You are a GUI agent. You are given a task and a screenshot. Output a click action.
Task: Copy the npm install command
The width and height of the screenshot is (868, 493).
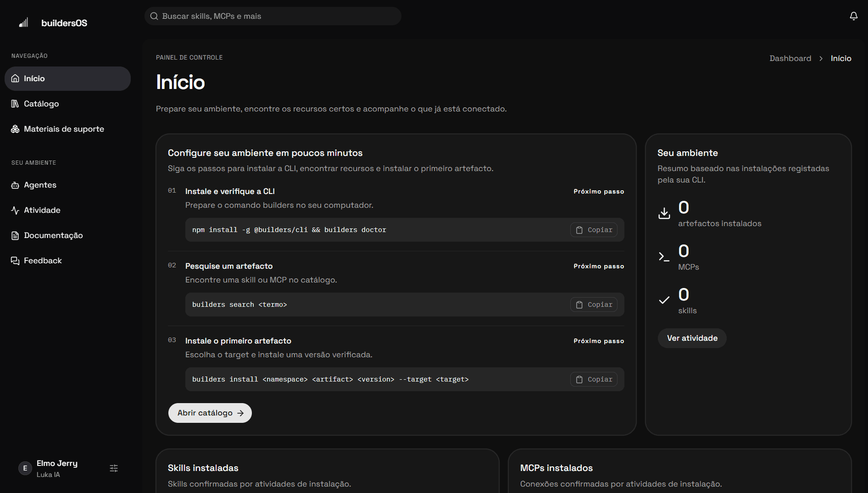(594, 230)
